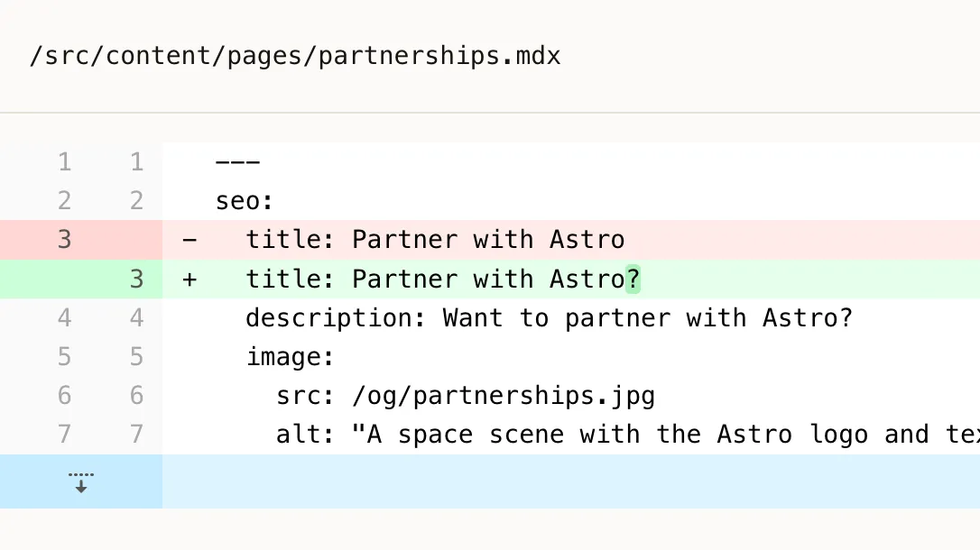
Task: Expand hidden lines below the diff
Action: (x=81, y=482)
